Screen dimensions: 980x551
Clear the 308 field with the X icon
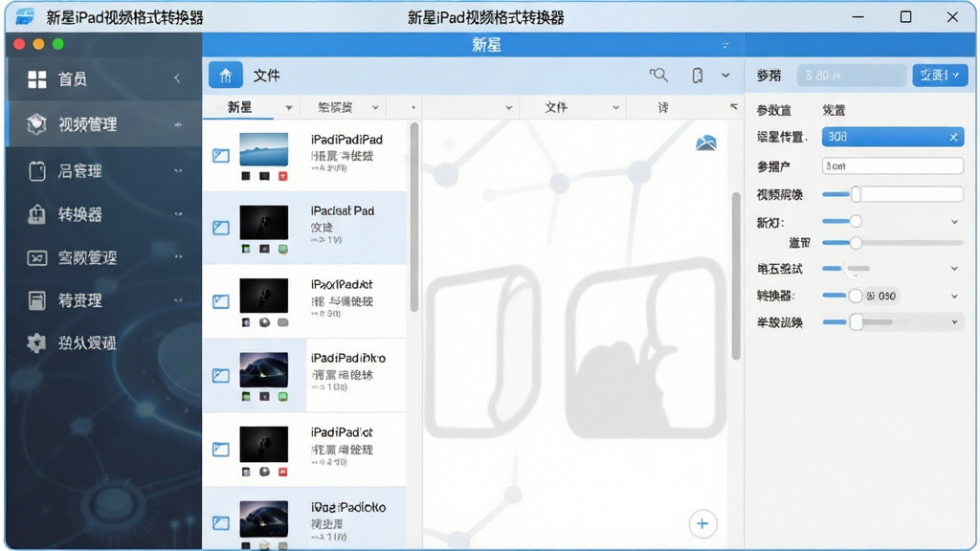coord(953,137)
